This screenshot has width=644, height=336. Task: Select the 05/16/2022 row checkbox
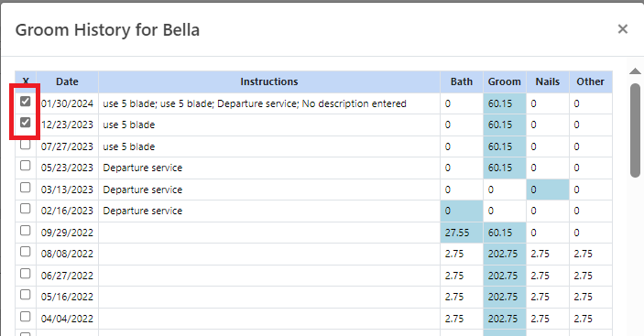pyautogui.click(x=26, y=295)
